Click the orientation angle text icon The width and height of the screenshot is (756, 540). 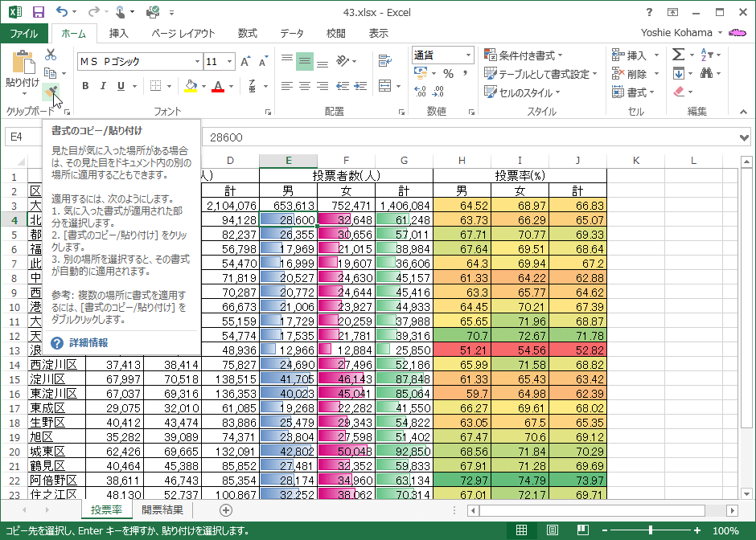coord(343,61)
